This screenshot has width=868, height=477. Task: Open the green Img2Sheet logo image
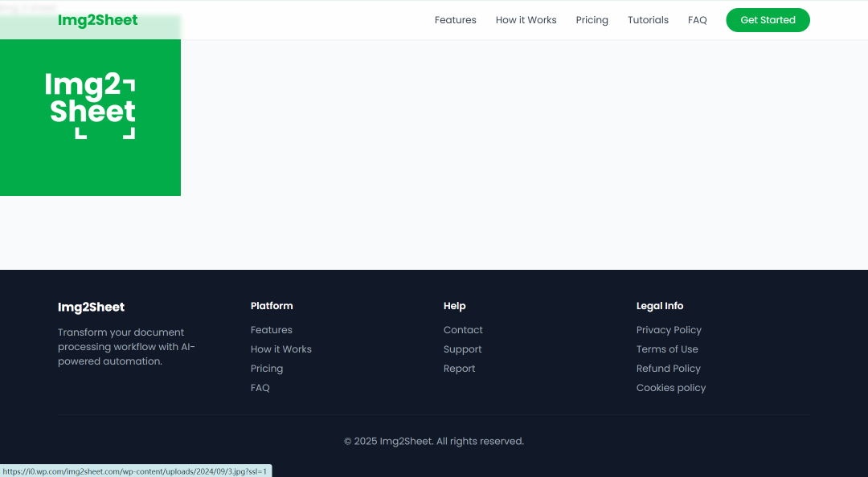90,117
